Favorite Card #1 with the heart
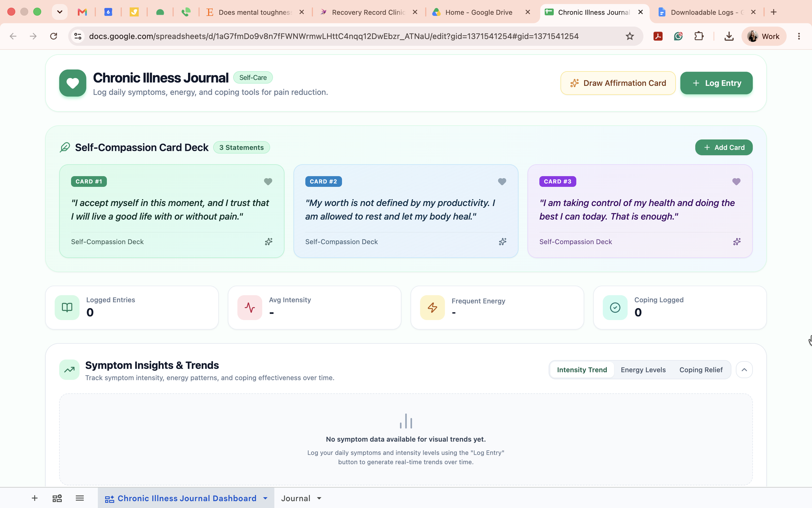The image size is (812, 508). coord(268,181)
